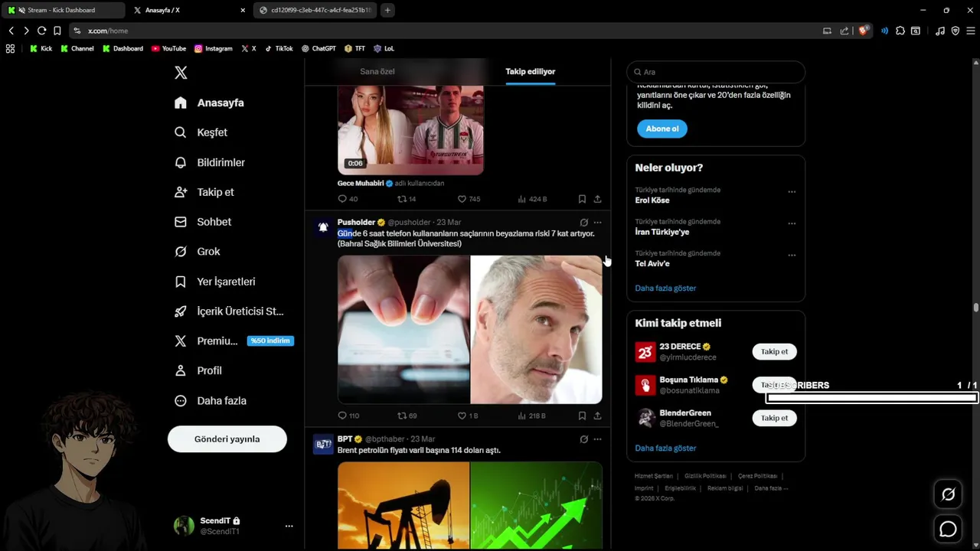Open the gray-haired man image

(x=536, y=329)
